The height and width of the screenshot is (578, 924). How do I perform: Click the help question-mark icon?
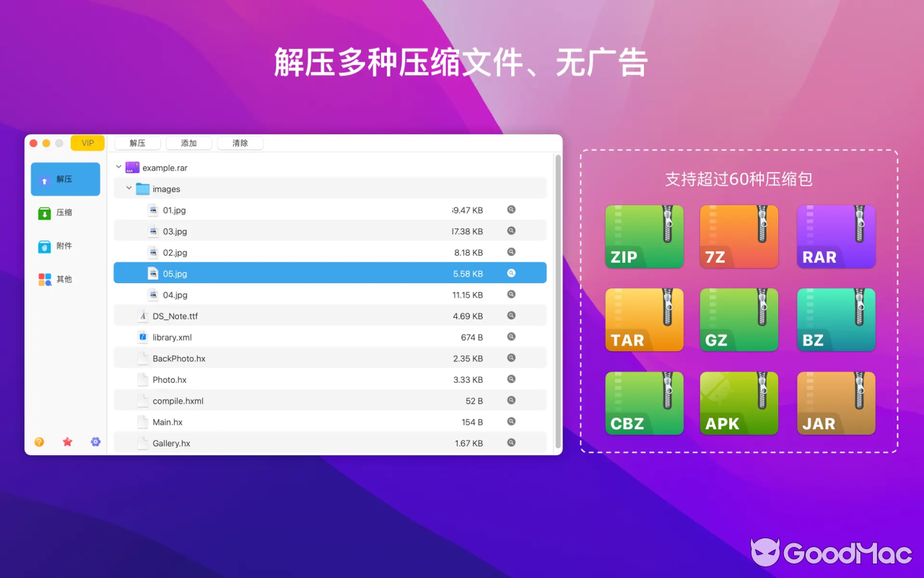[x=39, y=441]
